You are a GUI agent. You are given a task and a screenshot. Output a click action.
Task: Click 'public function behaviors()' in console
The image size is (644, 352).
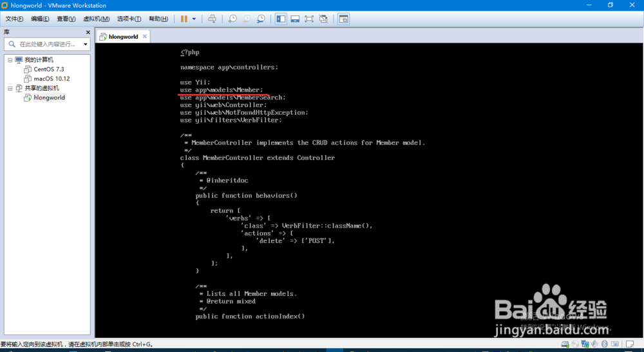click(x=246, y=196)
